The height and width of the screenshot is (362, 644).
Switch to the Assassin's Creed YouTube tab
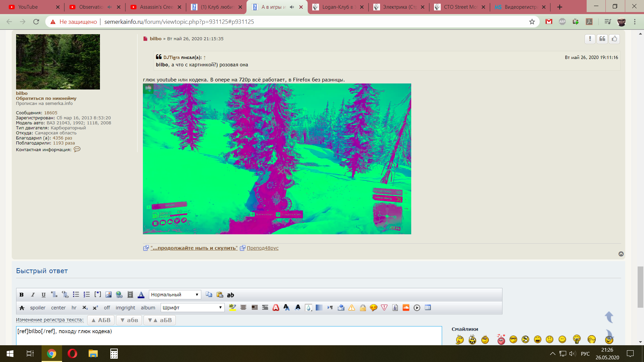[x=156, y=7]
